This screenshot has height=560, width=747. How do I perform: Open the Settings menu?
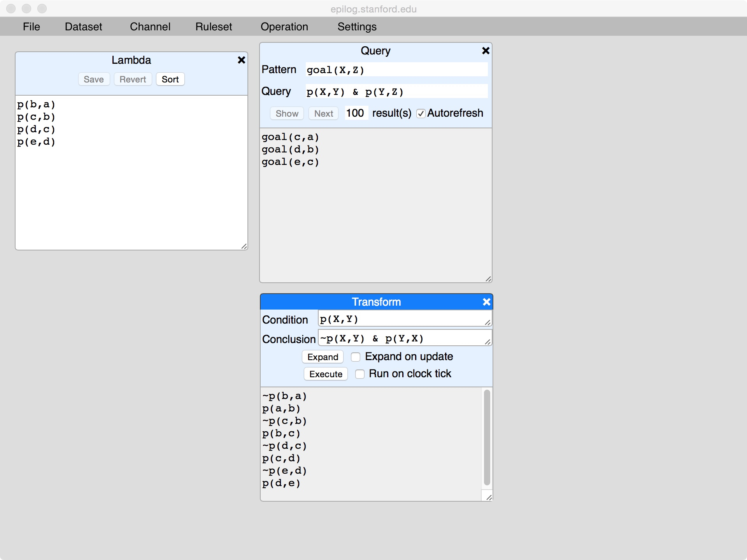coord(357,26)
